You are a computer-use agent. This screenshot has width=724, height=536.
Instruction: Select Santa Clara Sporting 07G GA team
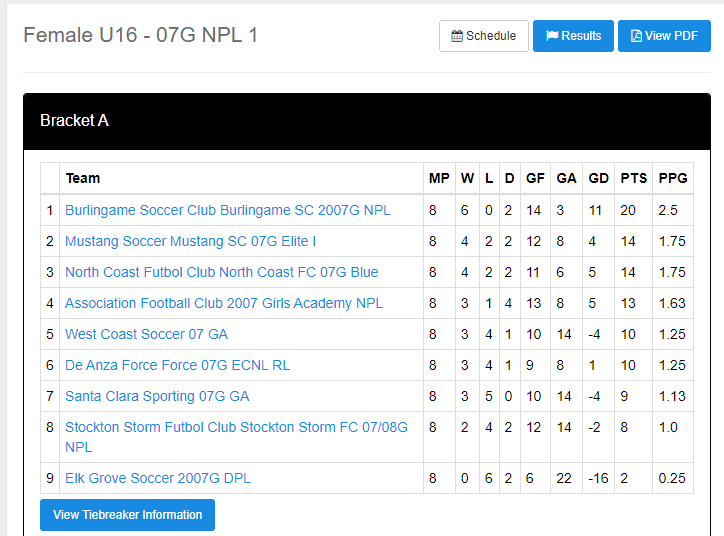tap(157, 396)
